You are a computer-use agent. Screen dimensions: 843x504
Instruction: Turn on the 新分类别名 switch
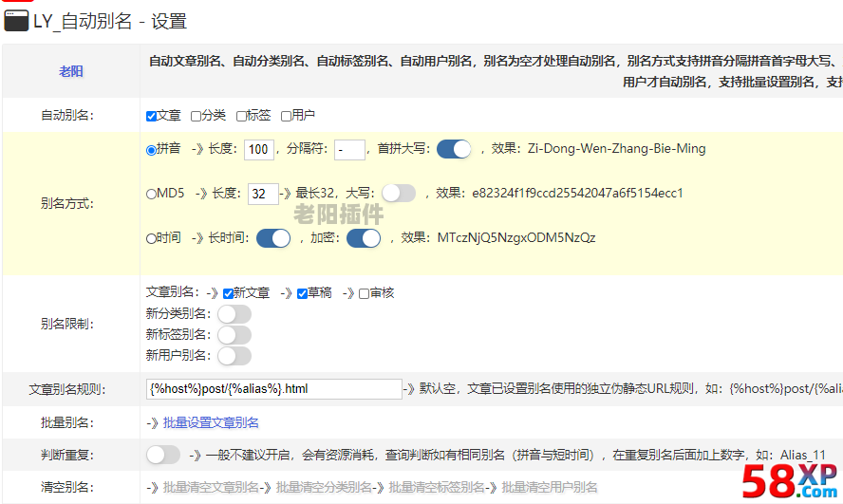234,313
